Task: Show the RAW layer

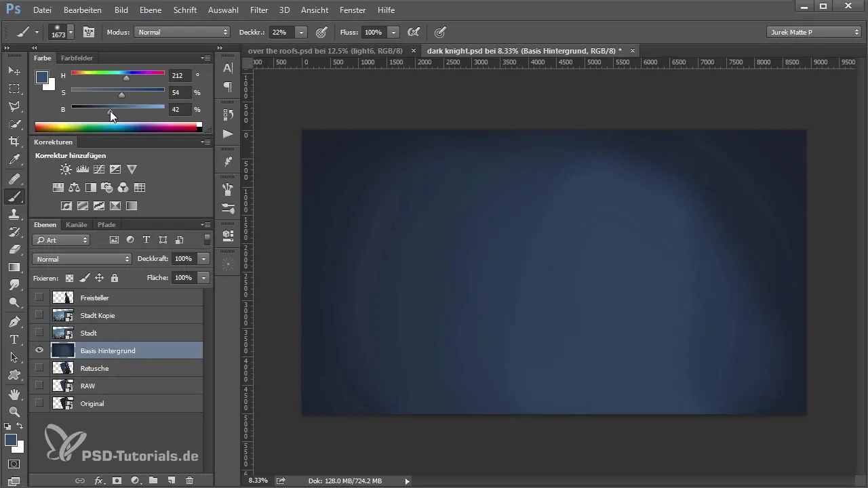Action: coord(39,386)
